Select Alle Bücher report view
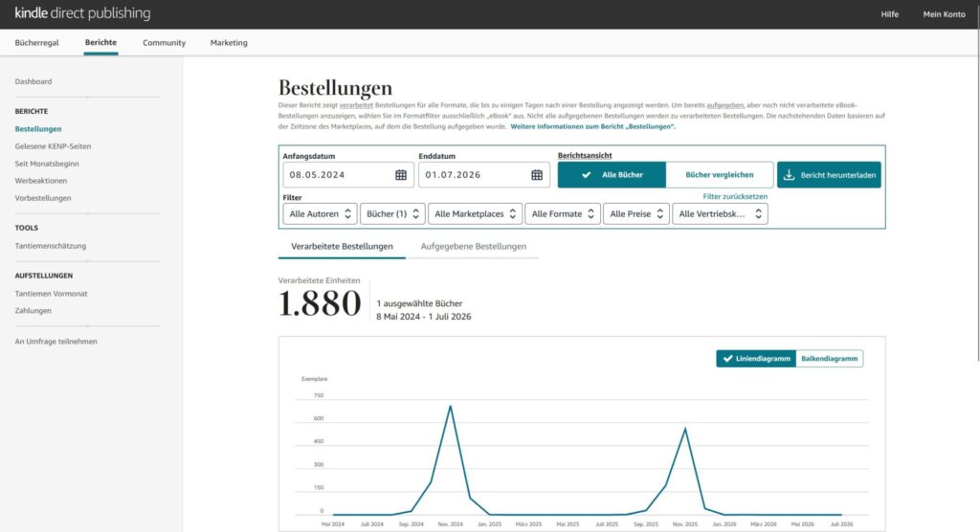Screen dimensions: 980x532 [x=612, y=175]
